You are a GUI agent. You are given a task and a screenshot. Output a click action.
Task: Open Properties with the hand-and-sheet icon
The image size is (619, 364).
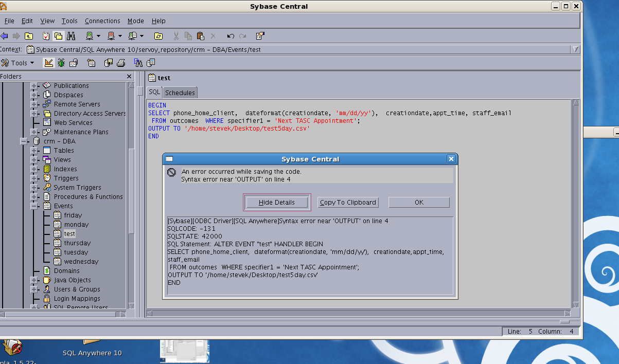pos(260,36)
